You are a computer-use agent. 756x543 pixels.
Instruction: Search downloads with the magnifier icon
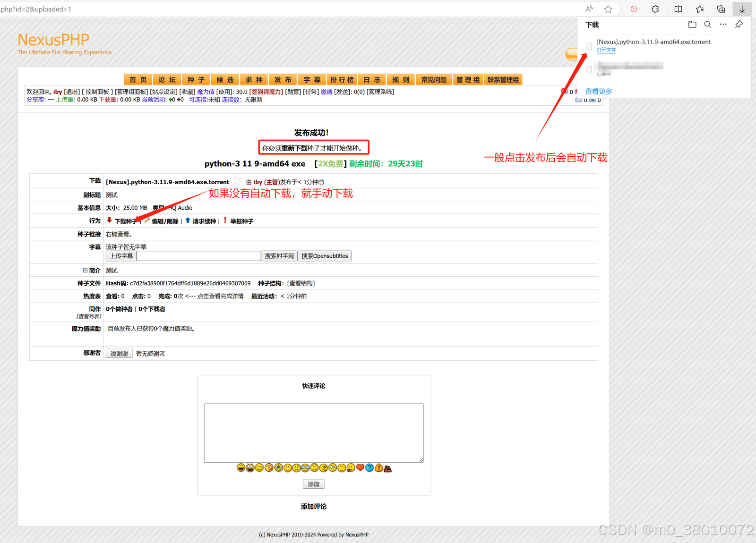[x=707, y=25]
